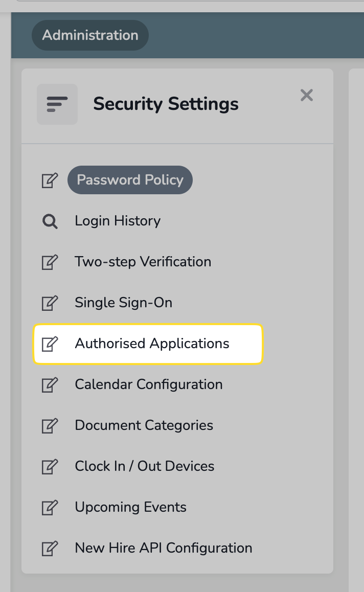Click edit icon beside Password Policy

pos(50,180)
